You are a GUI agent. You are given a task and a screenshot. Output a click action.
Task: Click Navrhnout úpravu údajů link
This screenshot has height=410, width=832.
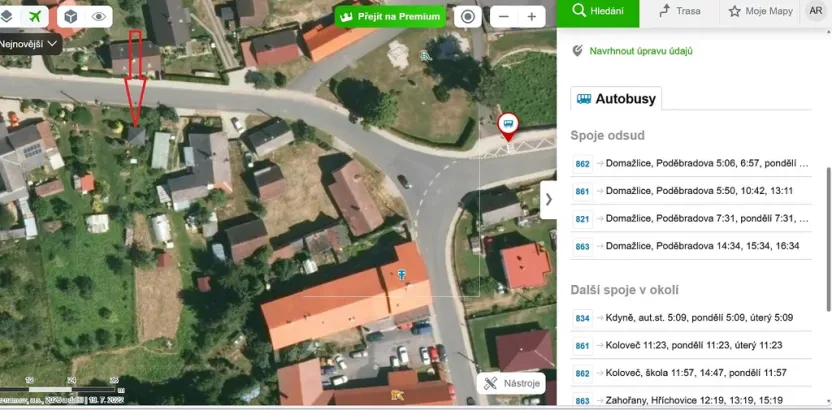[x=640, y=51]
